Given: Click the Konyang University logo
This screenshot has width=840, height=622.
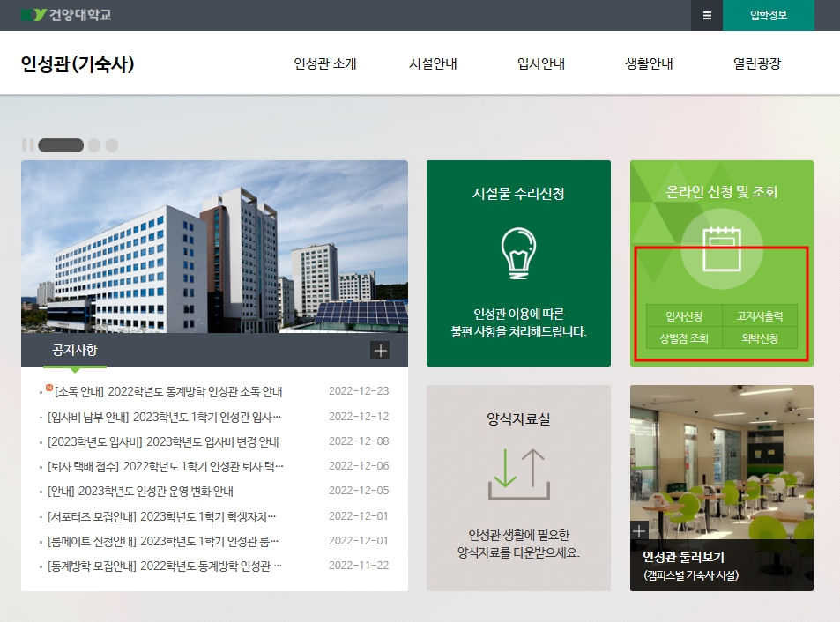Looking at the screenshot, I should [x=66, y=15].
